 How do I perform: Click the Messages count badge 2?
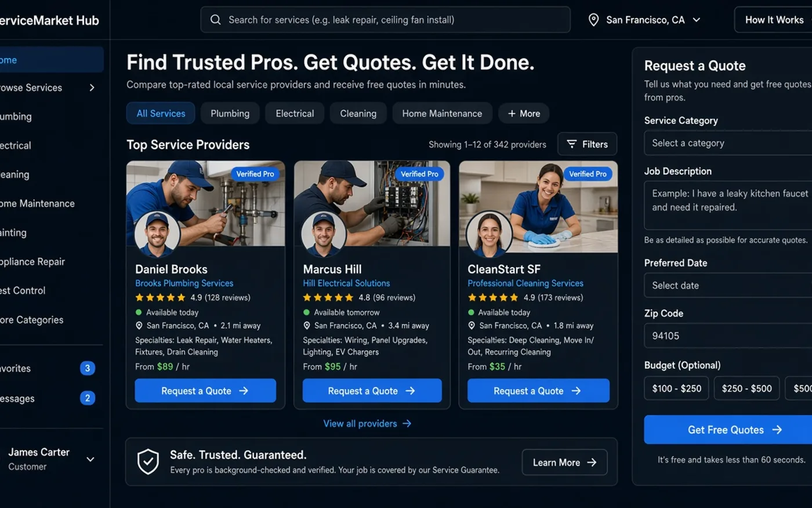(88, 398)
